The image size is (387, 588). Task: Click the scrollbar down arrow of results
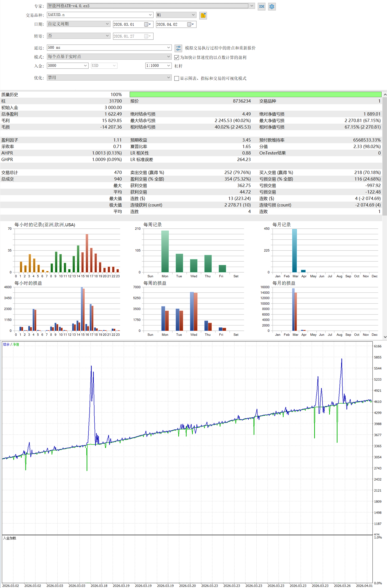[x=385, y=337]
